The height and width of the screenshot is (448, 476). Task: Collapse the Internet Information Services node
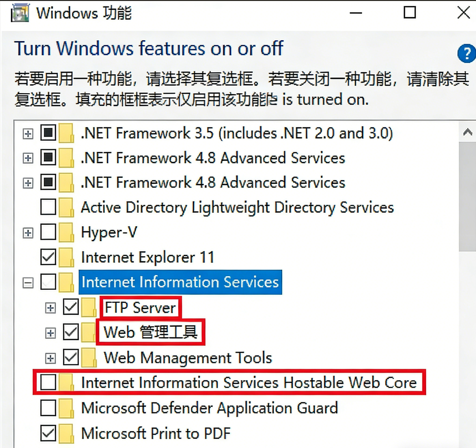(28, 283)
